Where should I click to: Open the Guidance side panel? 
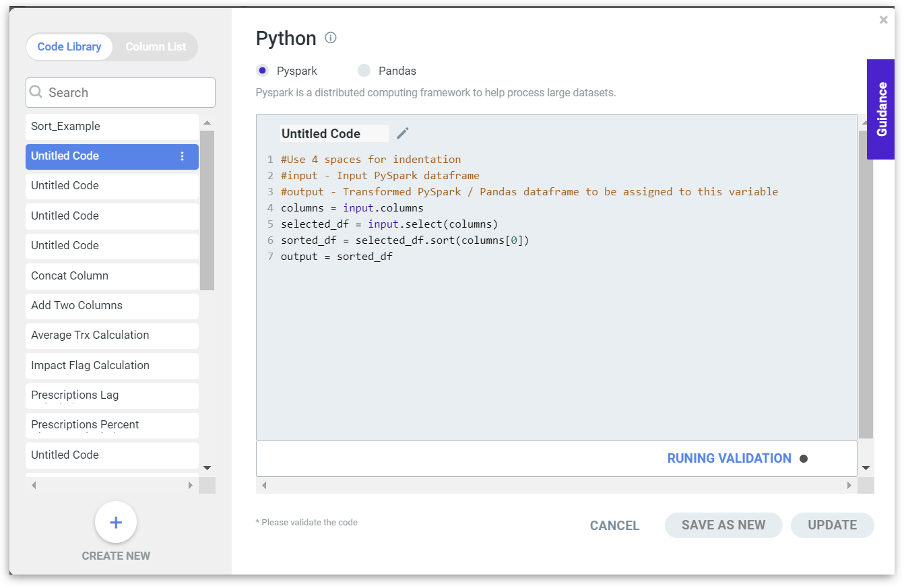pyautogui.click(x=881, y=109)
